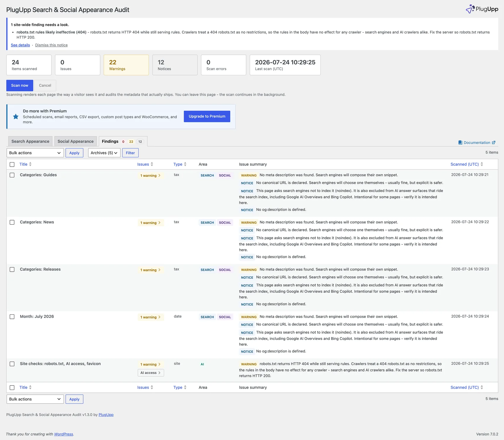The width and height of the screenshot is (504, 440).
Task: Click footer Scanned (UTC) sort arrows
Action: [x=482, y=387]
